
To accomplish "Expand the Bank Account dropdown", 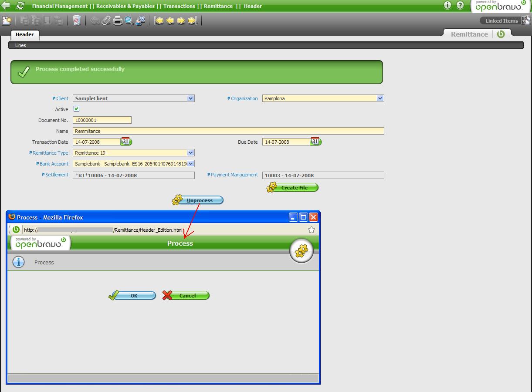I will (x=190, y=164).
